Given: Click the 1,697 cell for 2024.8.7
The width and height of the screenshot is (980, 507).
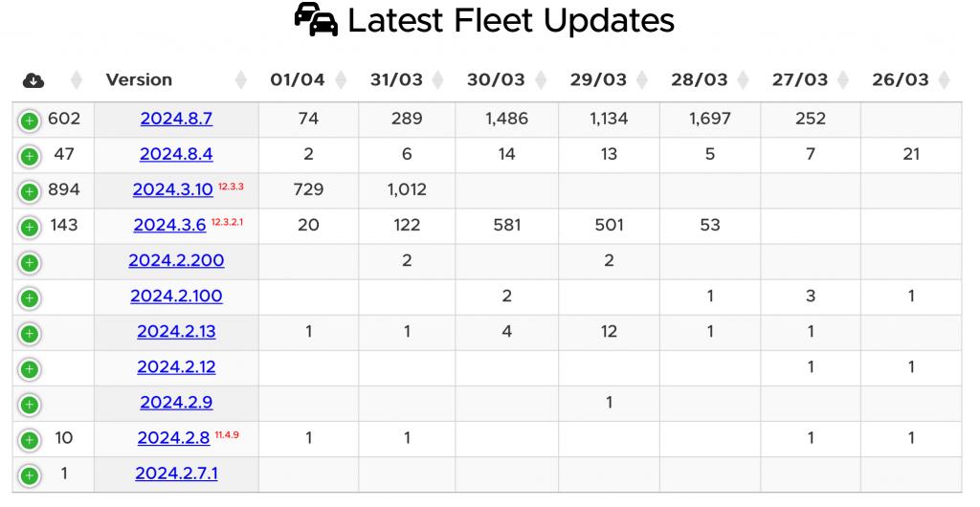Looking at the screenshot, I should point(709,120).
